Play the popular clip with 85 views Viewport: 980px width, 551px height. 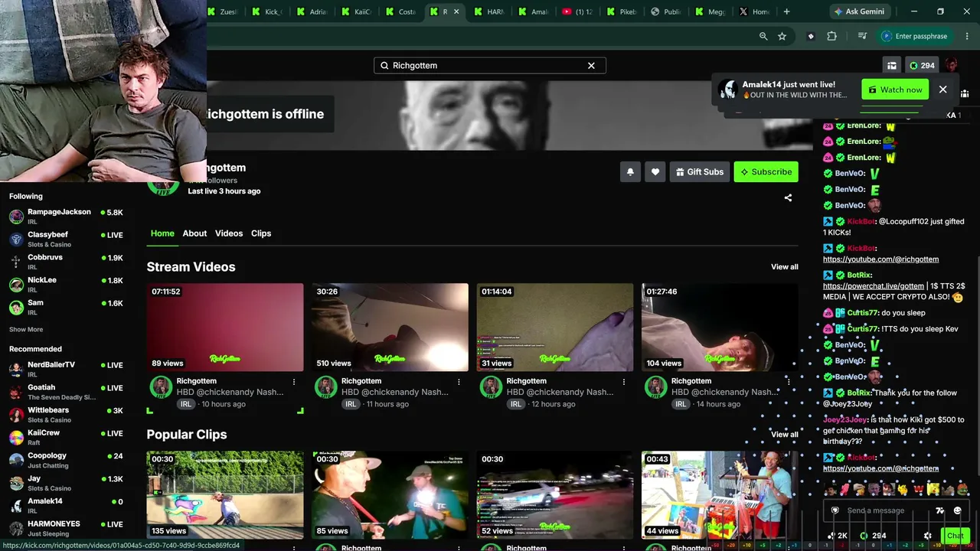[390, 495]
